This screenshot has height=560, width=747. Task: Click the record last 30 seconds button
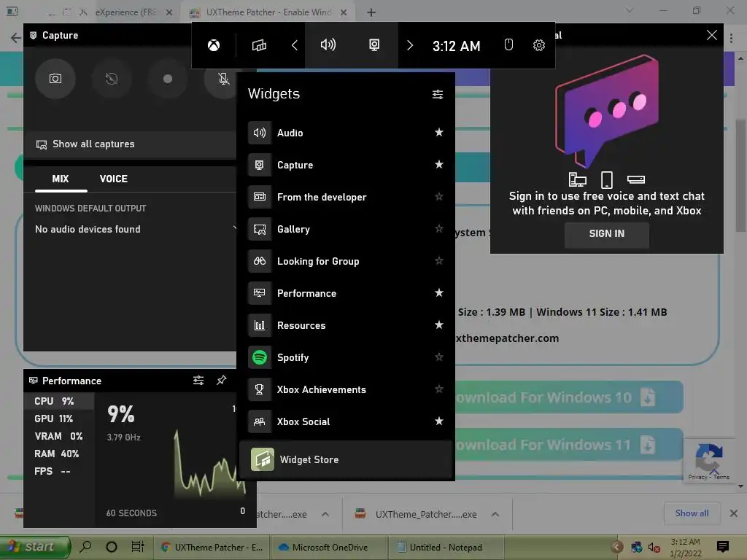click(x=112, y=79)
